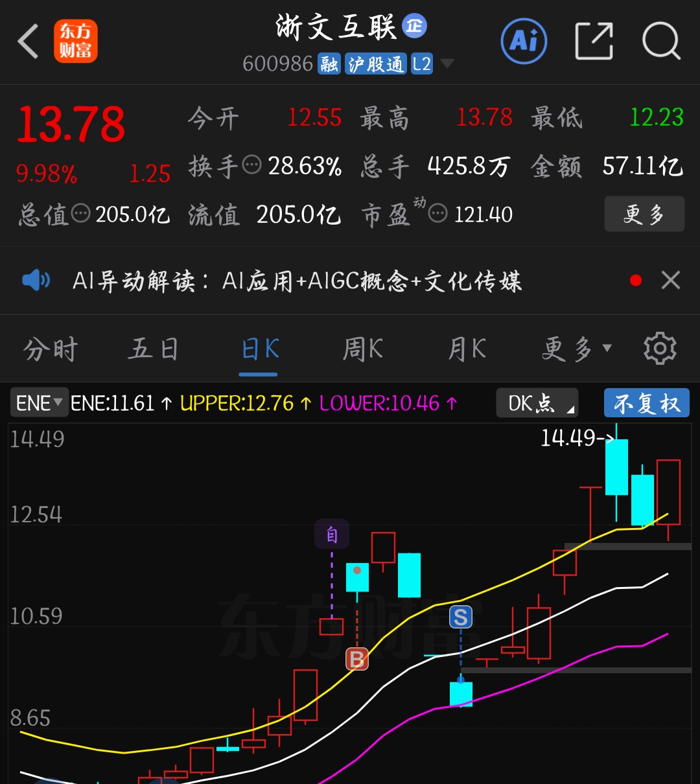Select the 日K tab

coord(259,350)
